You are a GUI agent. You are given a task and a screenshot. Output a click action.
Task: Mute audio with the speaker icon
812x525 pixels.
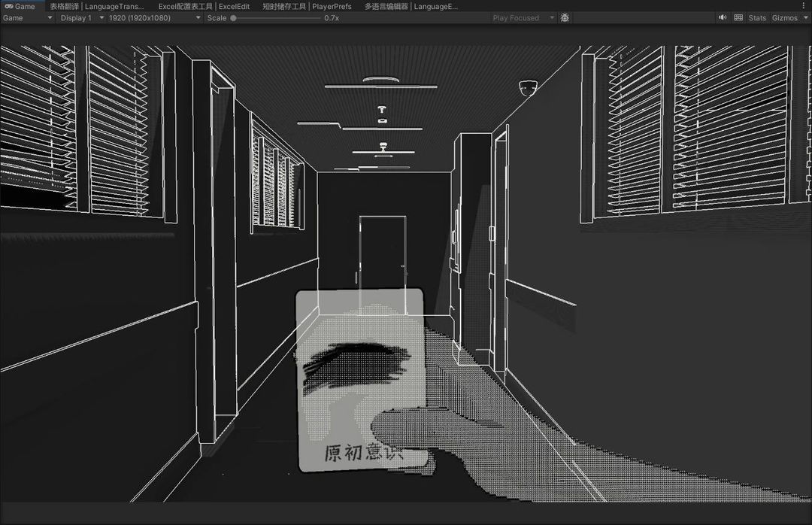pos(723,17)
